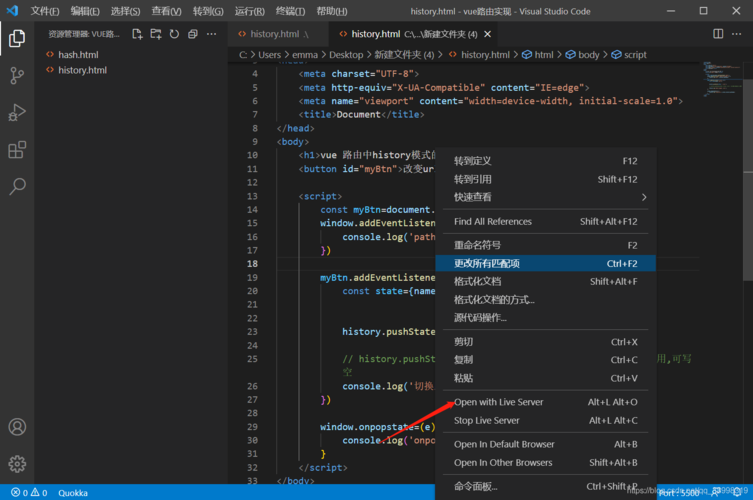Screen dimensions: 753x500
Task: Click the New Folder icon in explorer
Action: [156, 34]
